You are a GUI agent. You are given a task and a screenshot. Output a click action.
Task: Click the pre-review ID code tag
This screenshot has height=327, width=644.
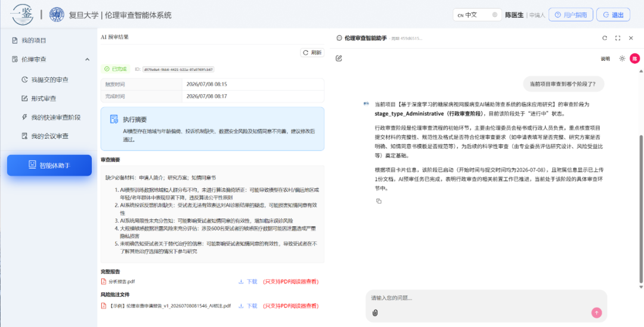click(179, 69)
